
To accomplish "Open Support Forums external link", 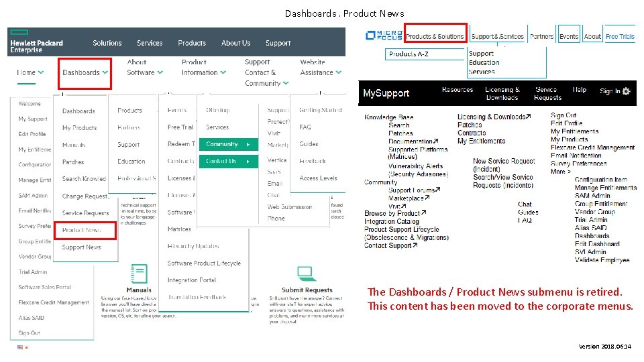I will (415, 190).
